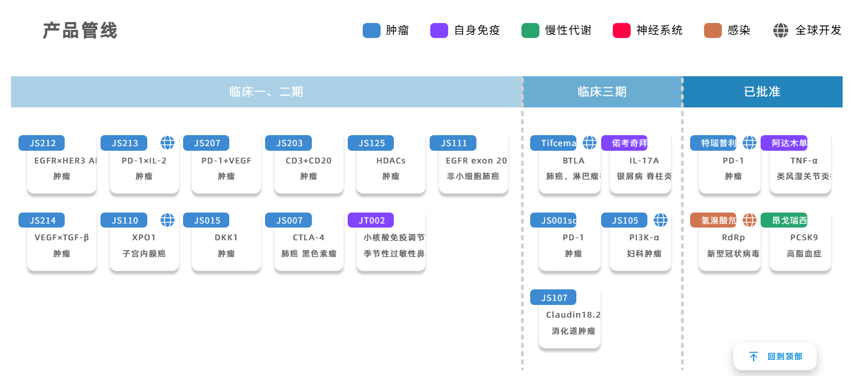Open the JS105 product tag
Viewport: 868px width, 376px height.
click(624, 220)
